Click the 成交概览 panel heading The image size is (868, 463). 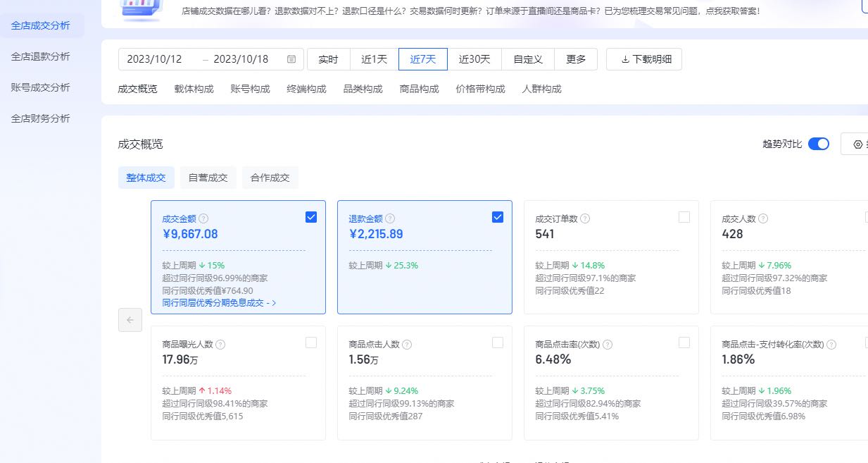(141, 144)
